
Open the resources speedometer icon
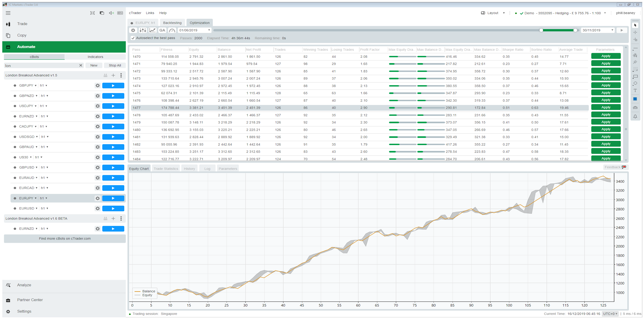coord(172,30)
